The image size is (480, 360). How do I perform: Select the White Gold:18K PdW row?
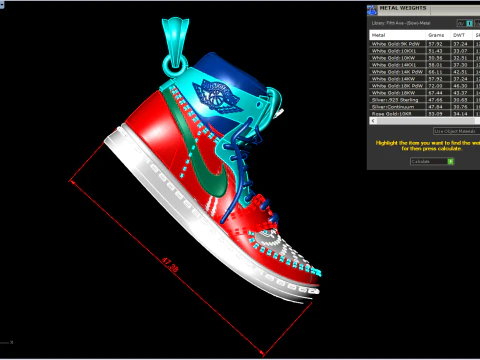(x=425, y=86)
